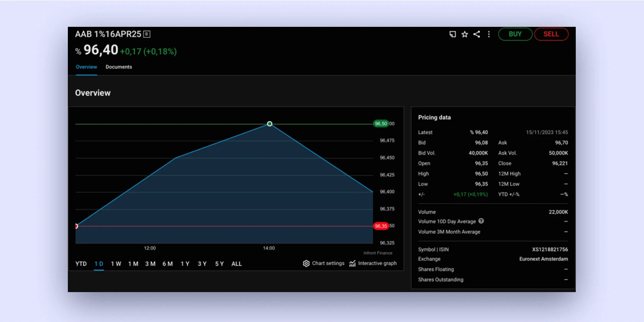Viewport: 644px width, 322px height.
Task: Select the 3 M chart range
Action: tap(150, 264)
